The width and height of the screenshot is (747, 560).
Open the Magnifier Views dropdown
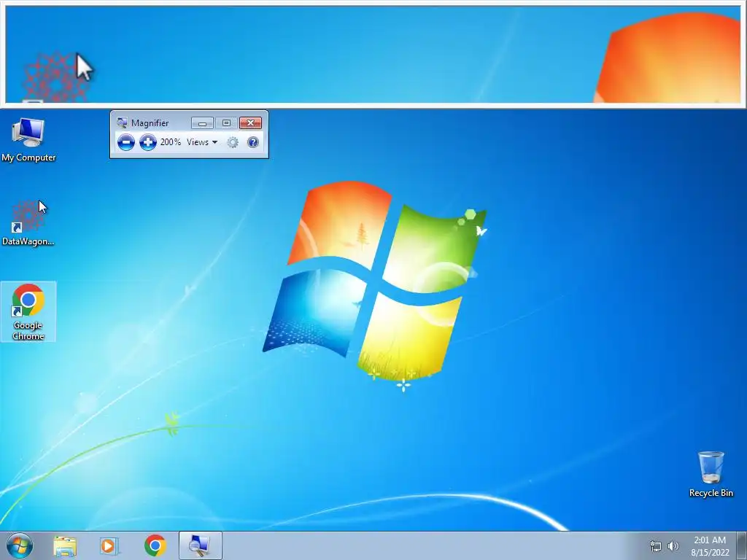202,142
